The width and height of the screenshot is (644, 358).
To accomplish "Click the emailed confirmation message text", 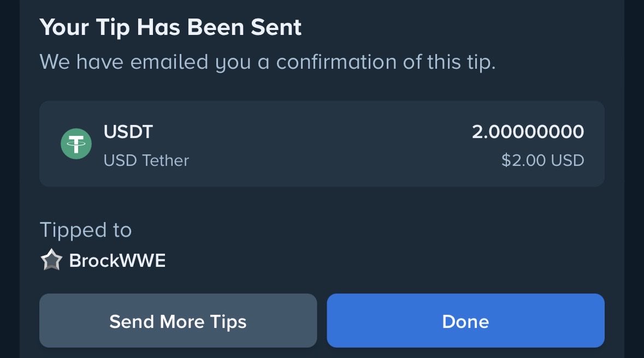I will click(x=267, y=62).
